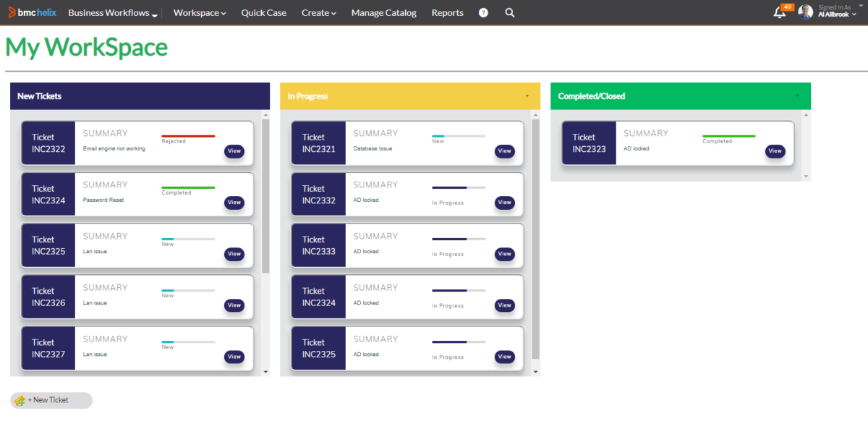Open the Reports menu item

click(448, 13)
